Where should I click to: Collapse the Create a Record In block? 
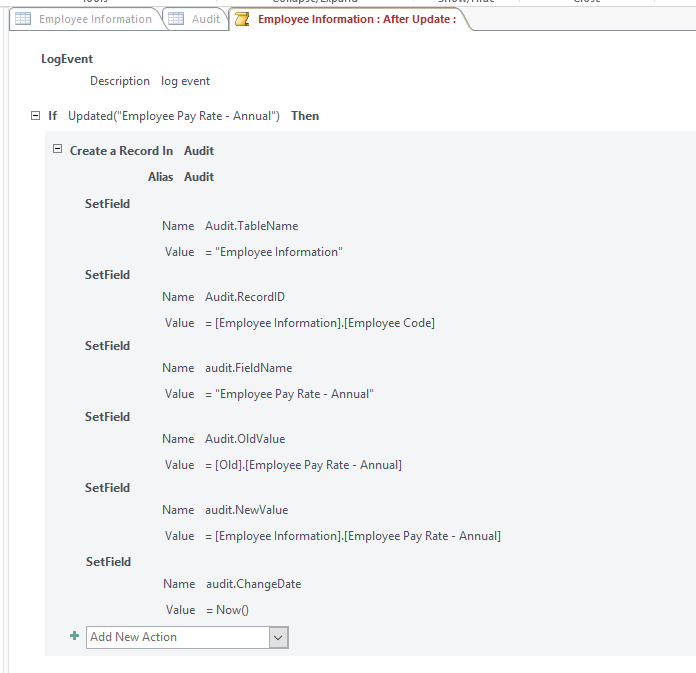click(x=57, y=149)
